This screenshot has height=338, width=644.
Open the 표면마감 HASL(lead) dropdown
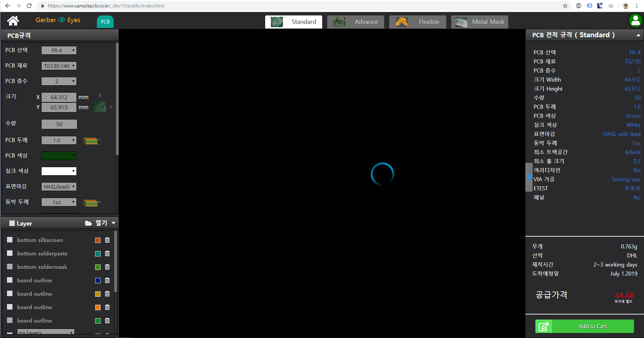point(59,187)
